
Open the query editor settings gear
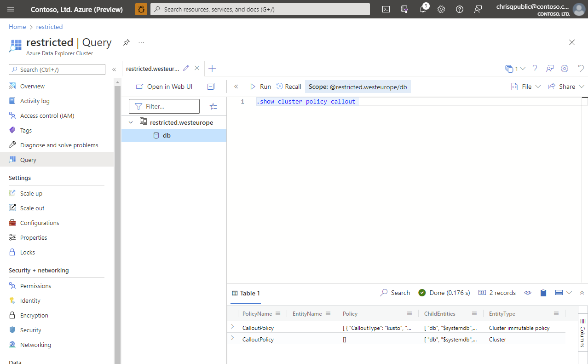[x=565, y=69]
